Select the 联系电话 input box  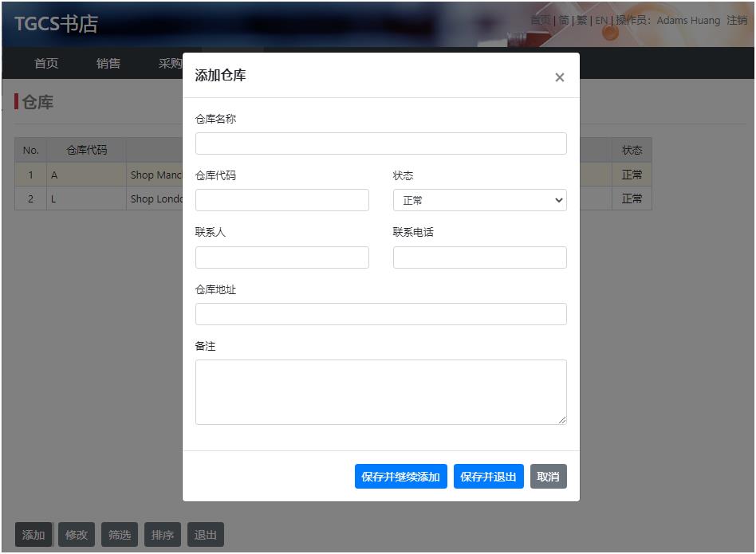tap(479, 257)
